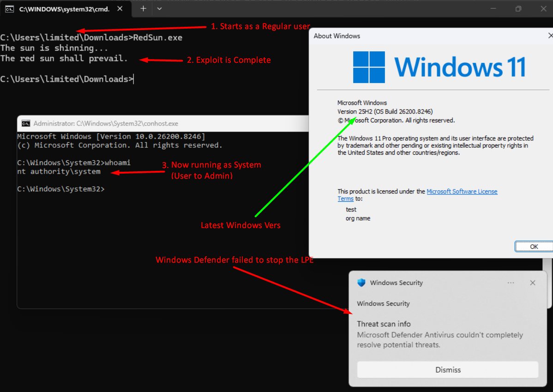Click the Windows Security shield icon
The width and height of the screenshot is (553, 392).
tap(361, 283)
